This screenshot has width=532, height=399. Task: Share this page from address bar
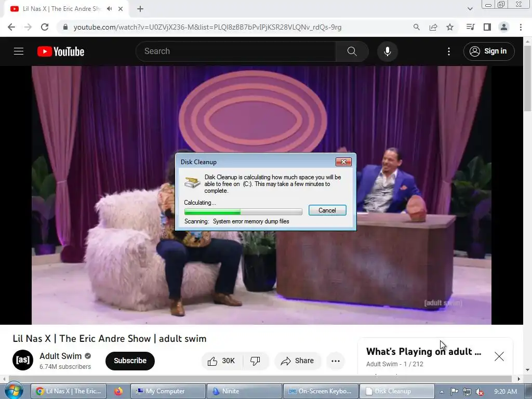[x=433, y=27]
